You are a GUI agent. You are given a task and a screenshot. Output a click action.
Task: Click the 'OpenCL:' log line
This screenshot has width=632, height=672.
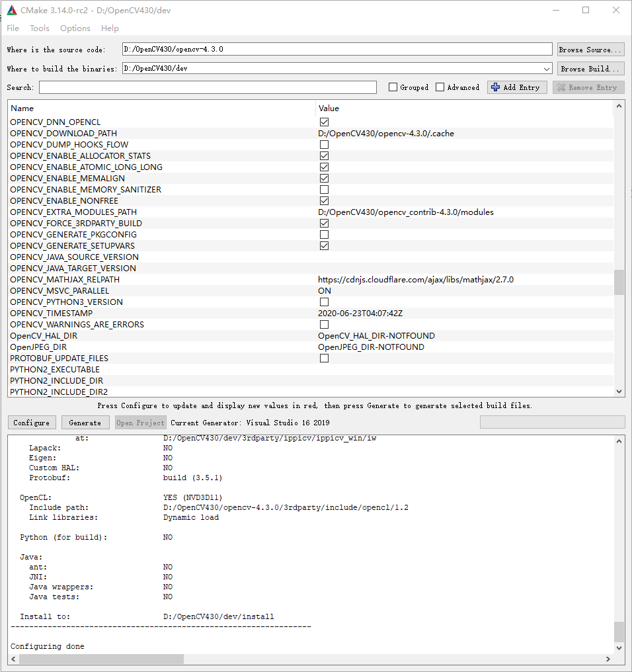click(121, 497)
